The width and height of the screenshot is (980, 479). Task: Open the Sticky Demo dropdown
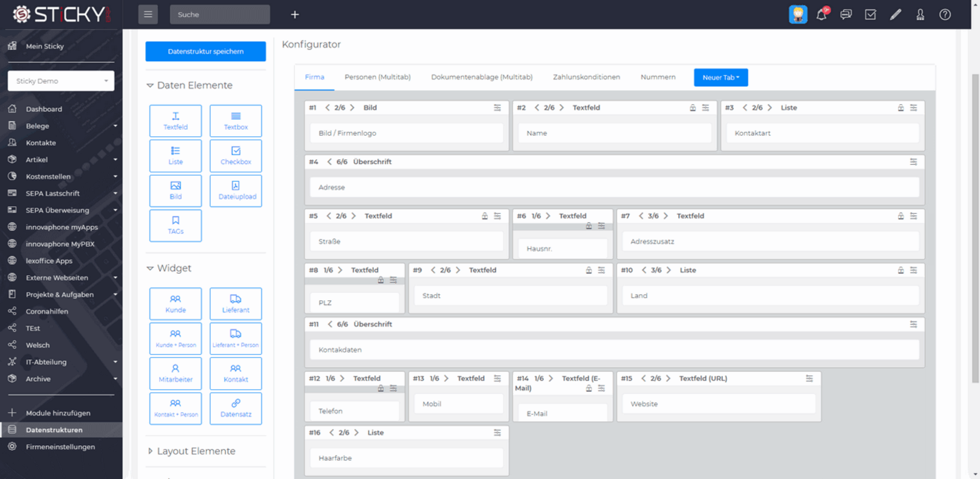[61, 81]
